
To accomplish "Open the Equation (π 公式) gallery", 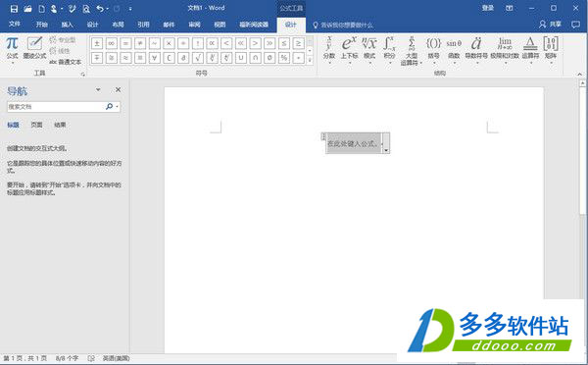I will 12,50.
